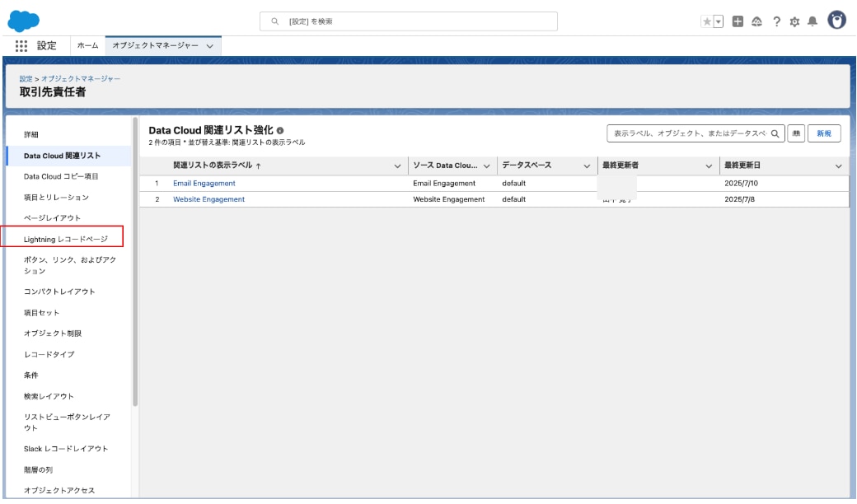Open 最終更新日 column dropdown menu
The height and width of the screenshot is (504, 857).
pyautogui.click(x=839, y=166)
